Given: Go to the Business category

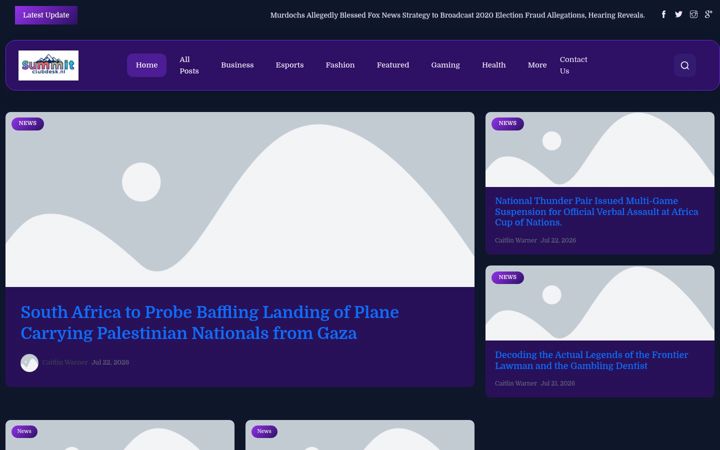Looking at the screenshot, I should click(x=237, y=65).
